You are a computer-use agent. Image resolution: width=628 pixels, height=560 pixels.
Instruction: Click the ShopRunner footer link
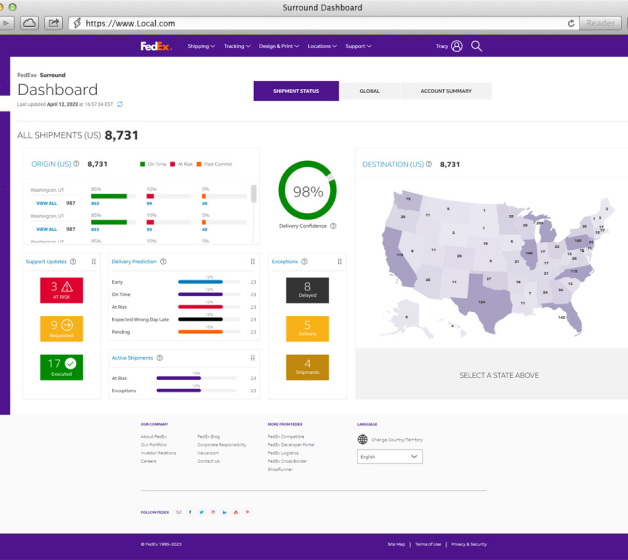(280, 469)
